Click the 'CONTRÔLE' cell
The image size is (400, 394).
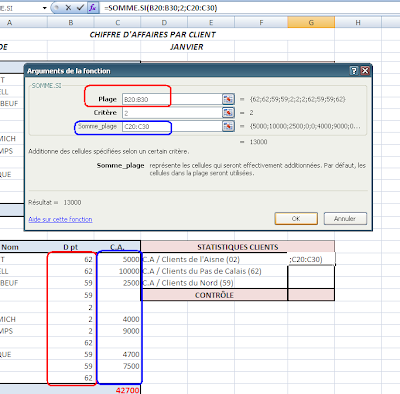tap(214, 295)
